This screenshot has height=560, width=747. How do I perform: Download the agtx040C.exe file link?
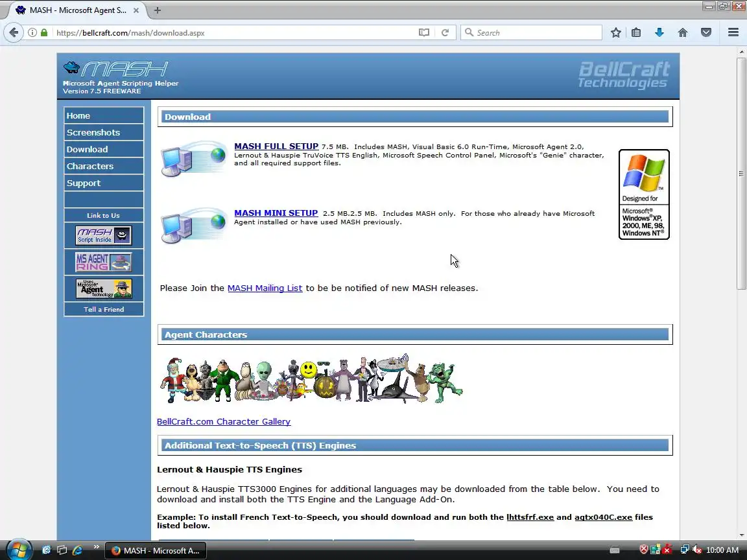[x=603, y=517]
